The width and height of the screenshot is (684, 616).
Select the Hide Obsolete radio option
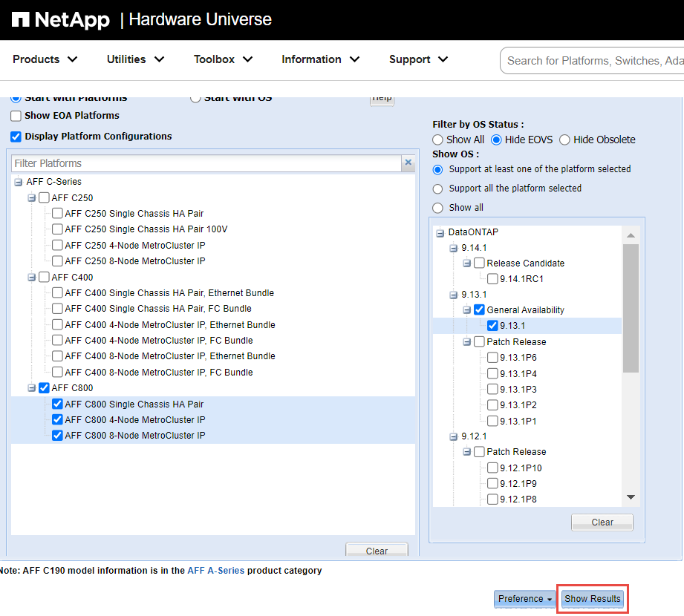(564, 140)
